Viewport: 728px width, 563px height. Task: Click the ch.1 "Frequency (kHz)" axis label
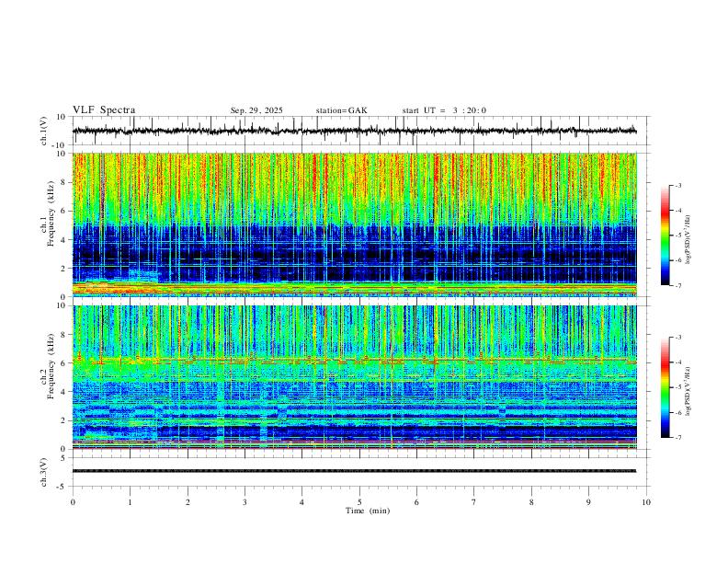[51, 213]
